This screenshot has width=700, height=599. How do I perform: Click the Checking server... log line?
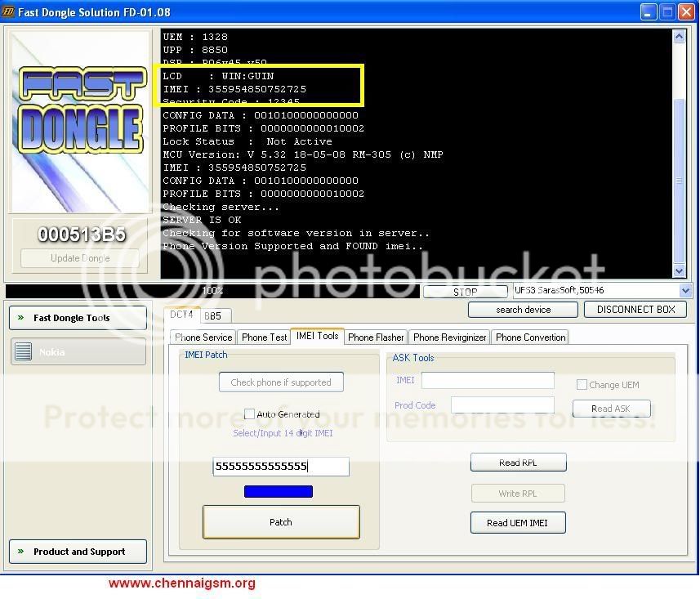(221, 207)
